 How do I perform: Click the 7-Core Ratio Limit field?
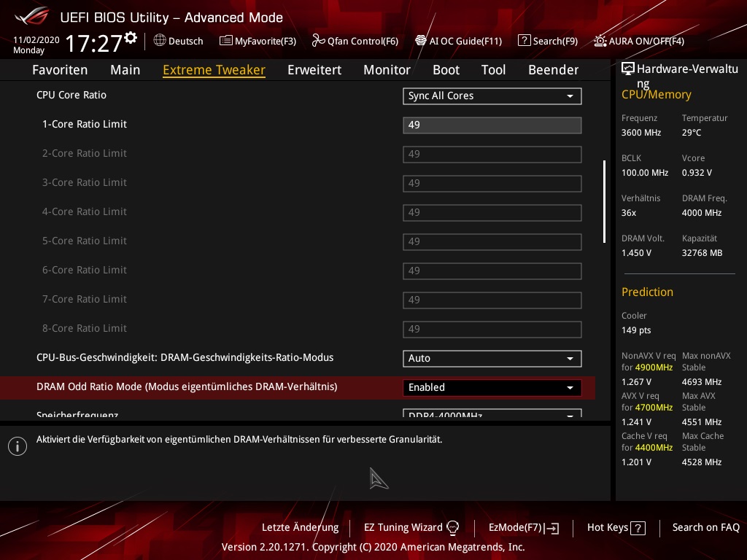(492, 300)
